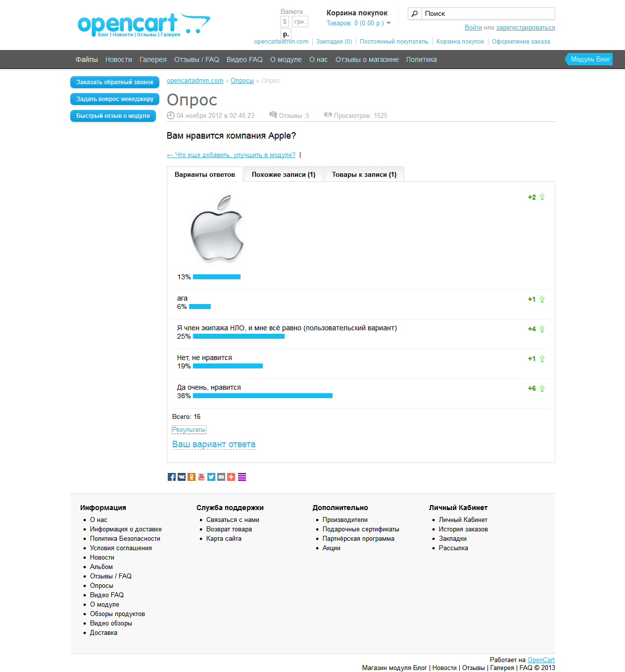Open footer link 'Подарочные сертификаты'
Viewport: 625px width, 672px height.
[x=361, y=529]
